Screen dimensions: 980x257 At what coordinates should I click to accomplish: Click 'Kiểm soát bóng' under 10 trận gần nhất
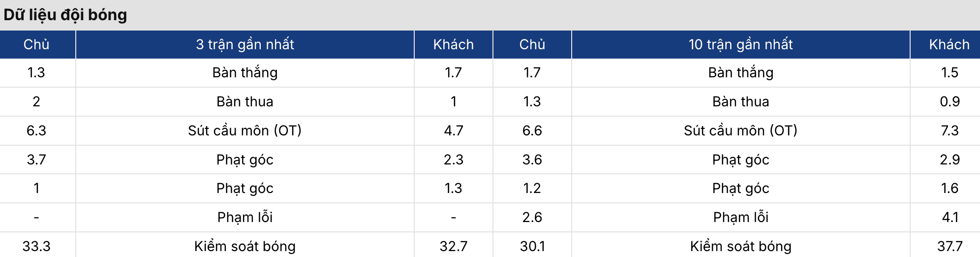pos(740,246)
